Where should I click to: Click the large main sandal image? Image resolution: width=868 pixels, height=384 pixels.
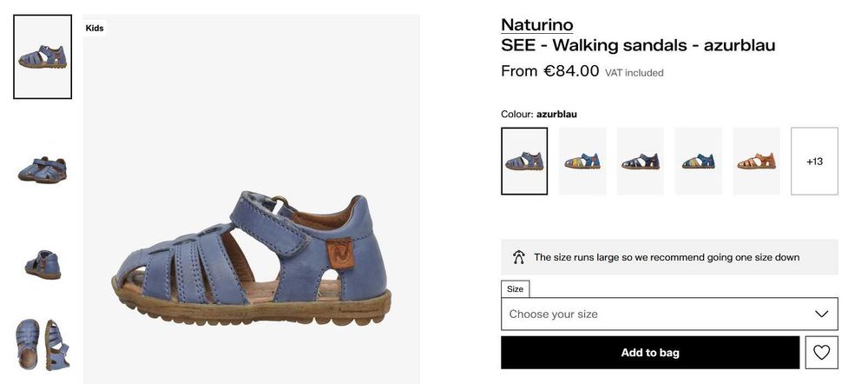coord(252,252)
